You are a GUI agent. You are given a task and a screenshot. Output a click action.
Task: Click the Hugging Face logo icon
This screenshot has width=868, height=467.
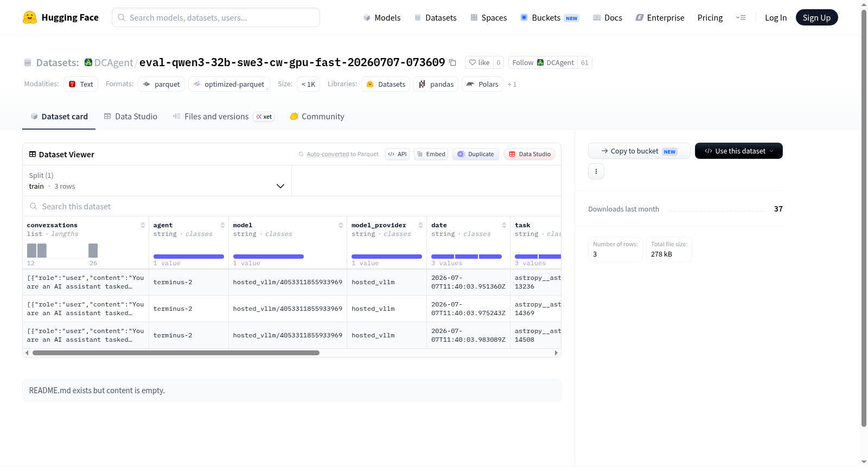click(30, 17)
